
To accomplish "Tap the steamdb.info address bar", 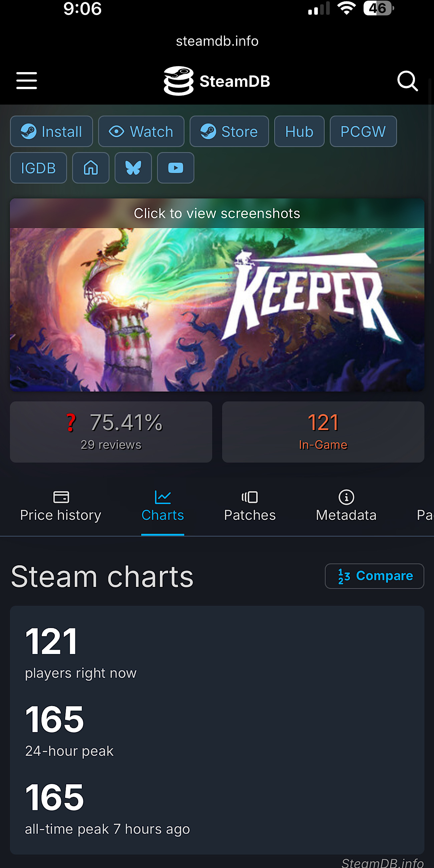I will tap(217, 41).
